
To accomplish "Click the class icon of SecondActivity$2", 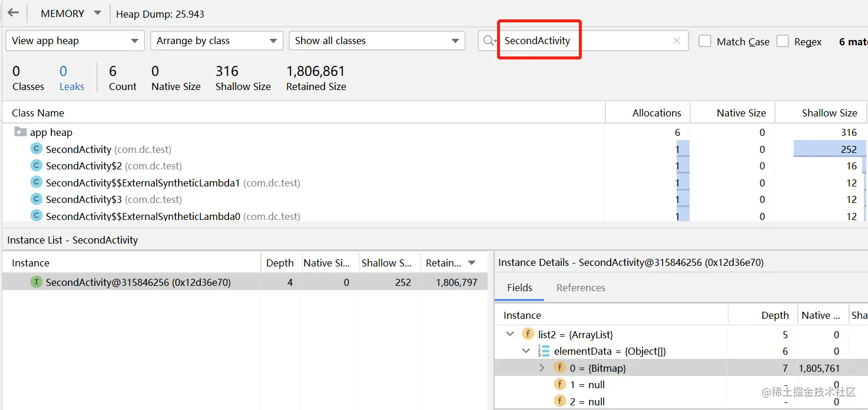I will tap(37, 166).
